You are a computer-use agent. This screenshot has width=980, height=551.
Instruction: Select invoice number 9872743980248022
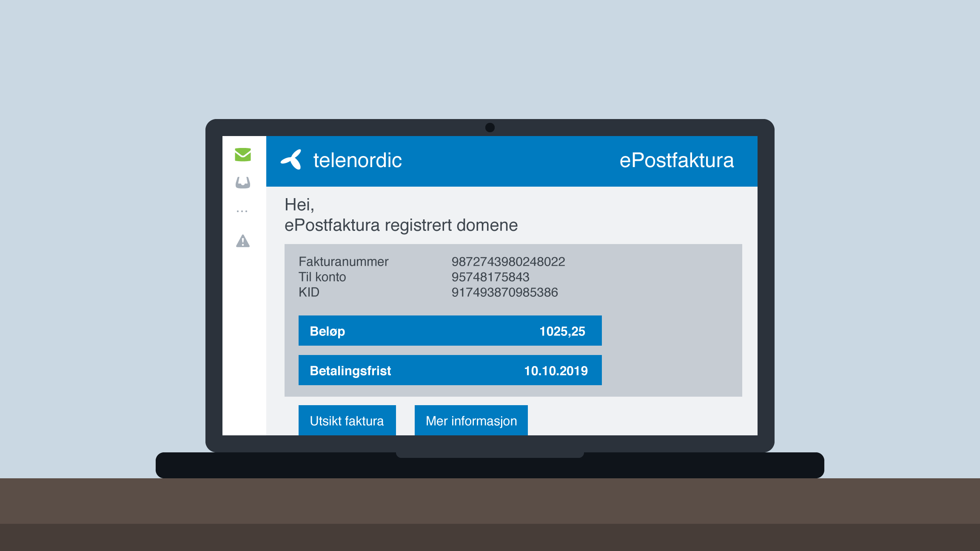[x=508, y=261]
